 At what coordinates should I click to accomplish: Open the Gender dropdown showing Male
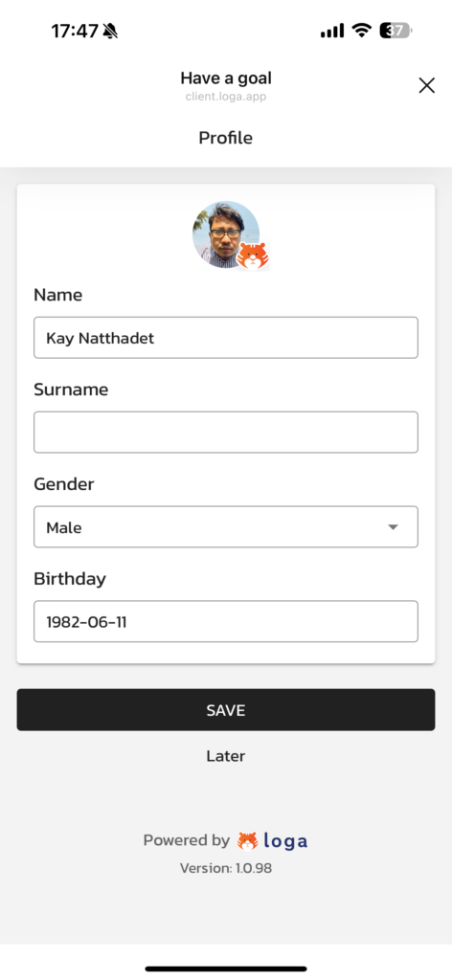226,527
